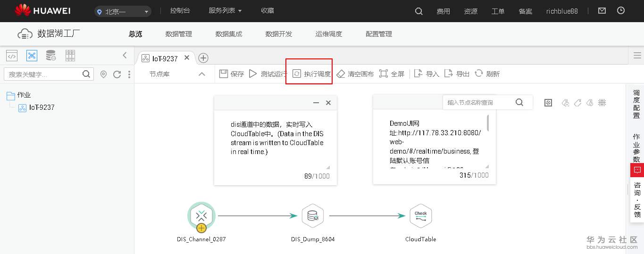This screenshot has height=254, width=644.
Task: Click the locate pin icon
Action: point(103,74)
